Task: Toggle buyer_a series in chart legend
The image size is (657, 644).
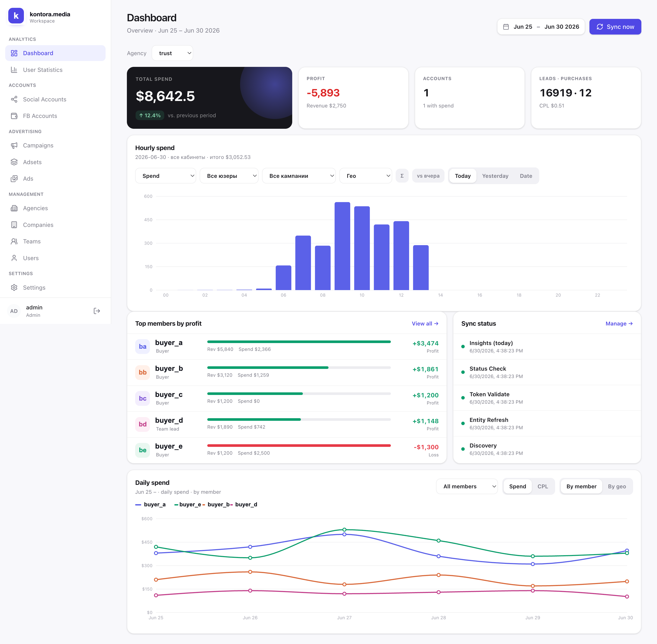Action: click(x=150, y=504)
